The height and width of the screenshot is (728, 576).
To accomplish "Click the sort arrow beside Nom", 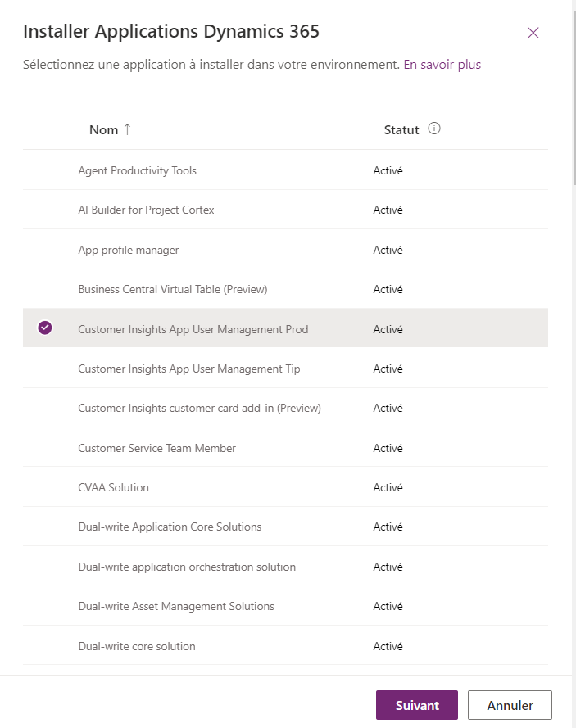I will pos(127,129).
